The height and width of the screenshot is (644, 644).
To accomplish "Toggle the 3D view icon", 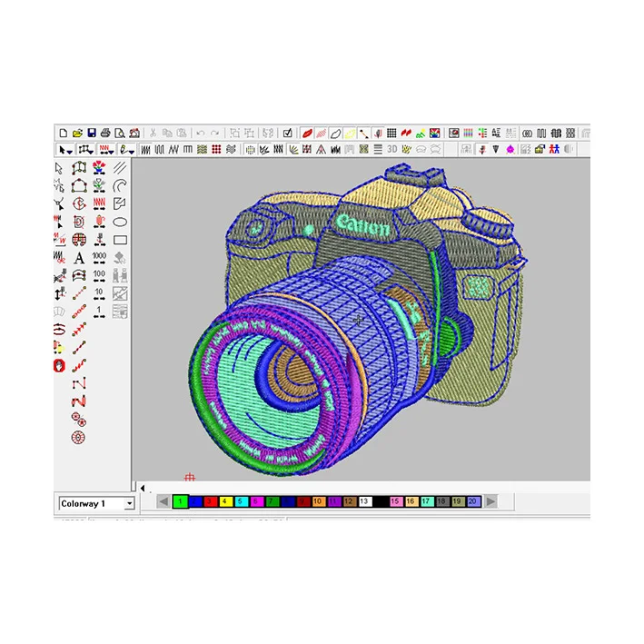I will pyautogui.click(x=392, y=150).
